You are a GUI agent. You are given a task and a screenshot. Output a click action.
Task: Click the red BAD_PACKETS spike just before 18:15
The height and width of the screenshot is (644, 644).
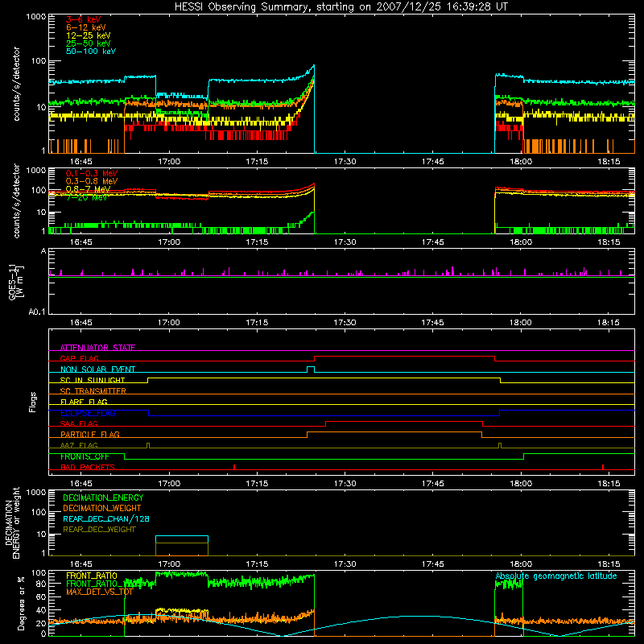603,467
